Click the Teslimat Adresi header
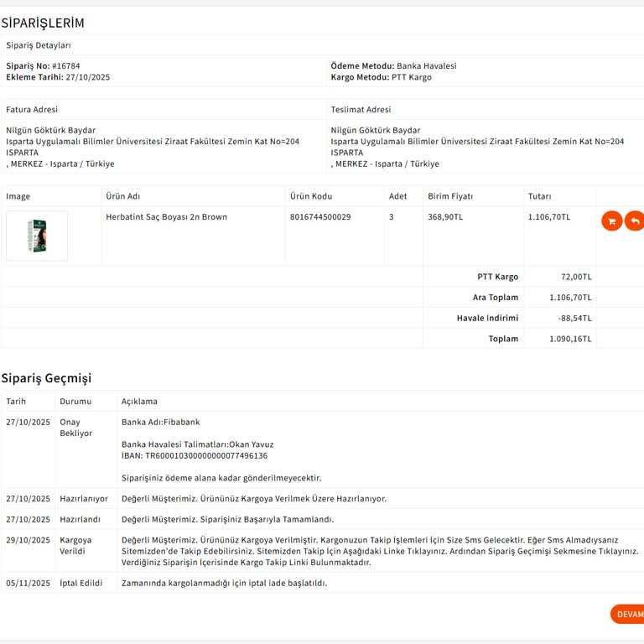644x644 pixels. tap(361, 109)
